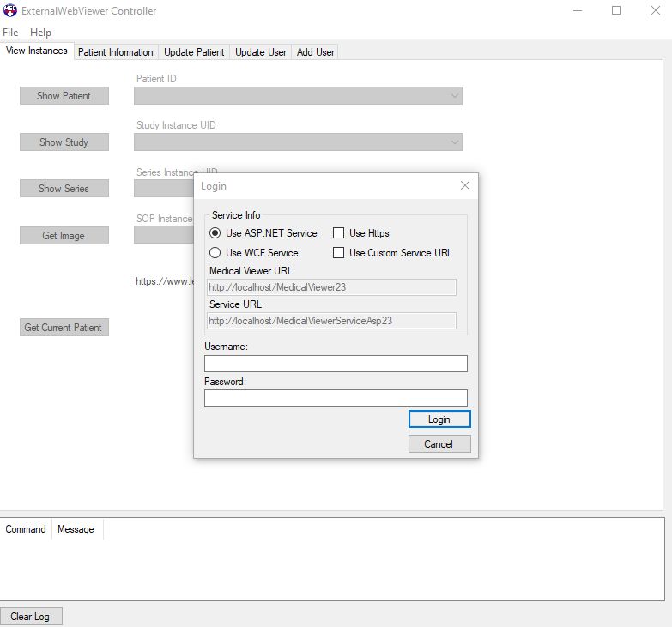Click the Login button in dialog
The height and width of the screenshot is (627, 672).
(439, 419)
